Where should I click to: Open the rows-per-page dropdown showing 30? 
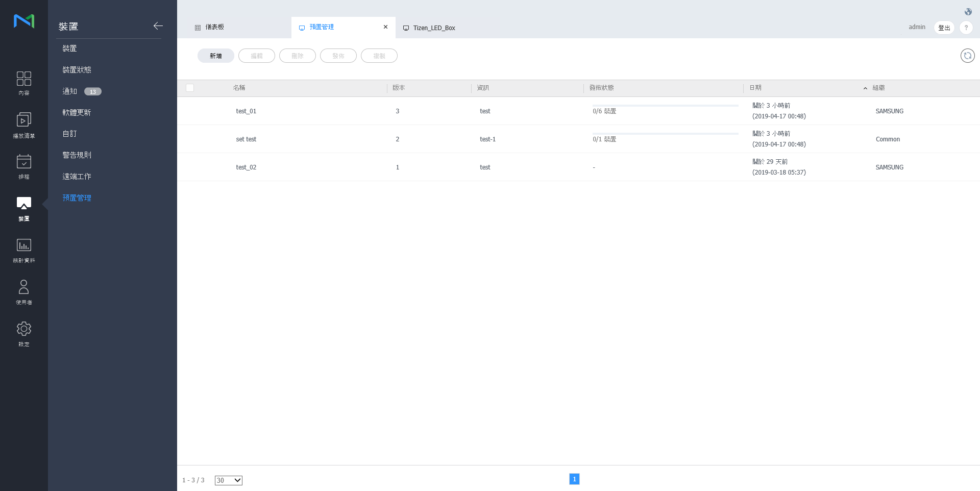pyautogui.click(x=228, y=480)
